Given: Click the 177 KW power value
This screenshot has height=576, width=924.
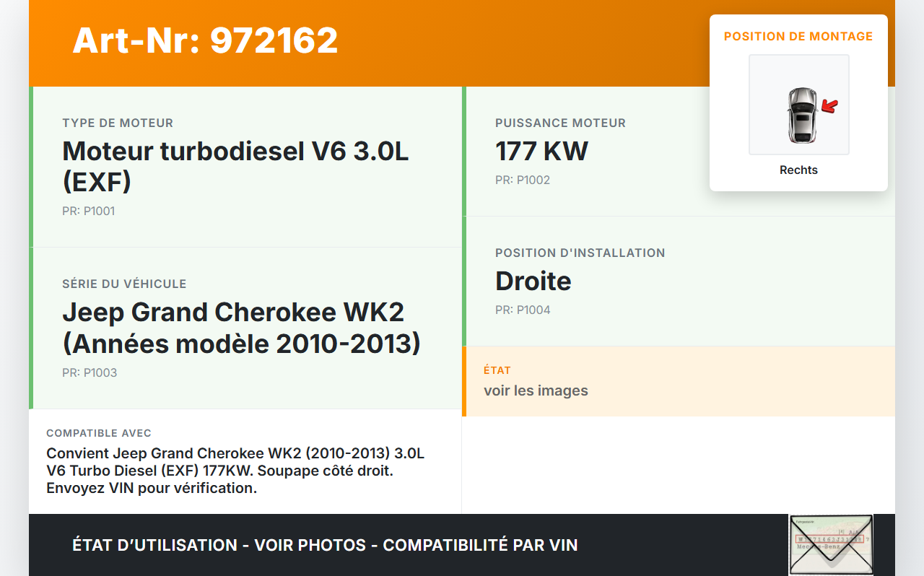Looking at the screenshot, I should 541,152.
